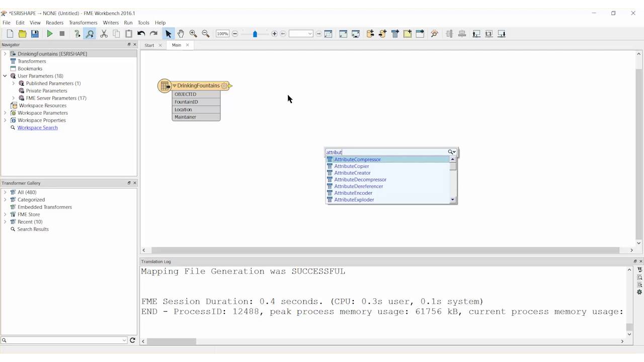644x362 pixels.
Task: Click the align horizontally toolbar icon
Action: [462, 34]
